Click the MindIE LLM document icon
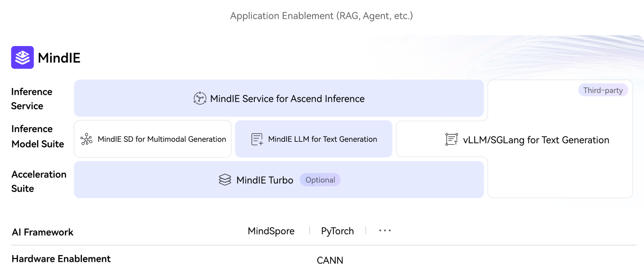 tap(257, 139)
